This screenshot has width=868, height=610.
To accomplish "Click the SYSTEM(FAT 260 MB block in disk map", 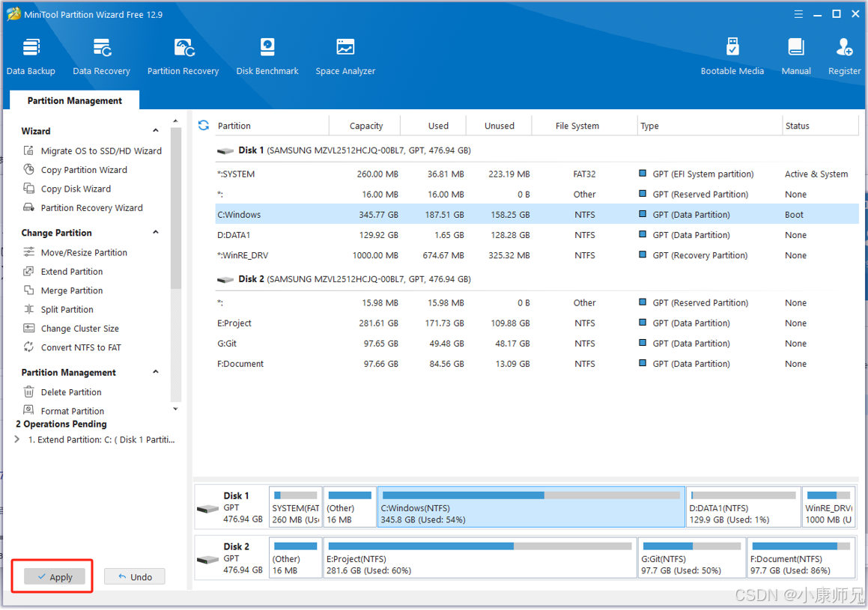I will (296, 507).
